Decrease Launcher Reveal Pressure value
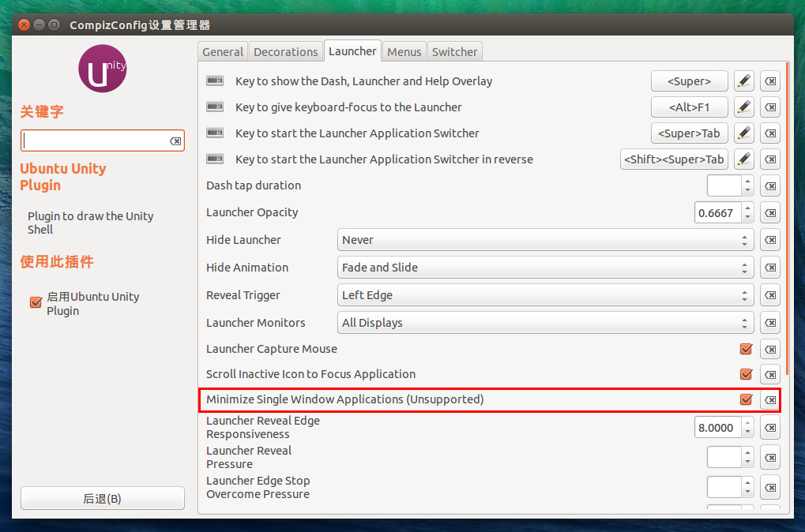This screenshot has height=532, width=805. point(747,463)
